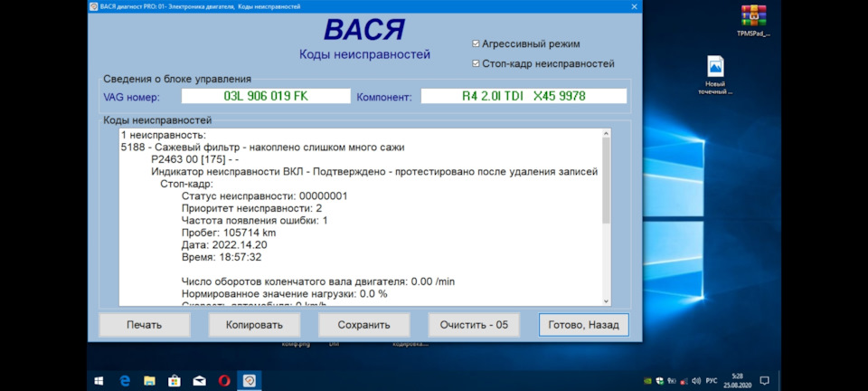This screenshot has width=868, height=391.
Task: Launch Microsoft Edge from the taskbar
Action: click(125, 381)
